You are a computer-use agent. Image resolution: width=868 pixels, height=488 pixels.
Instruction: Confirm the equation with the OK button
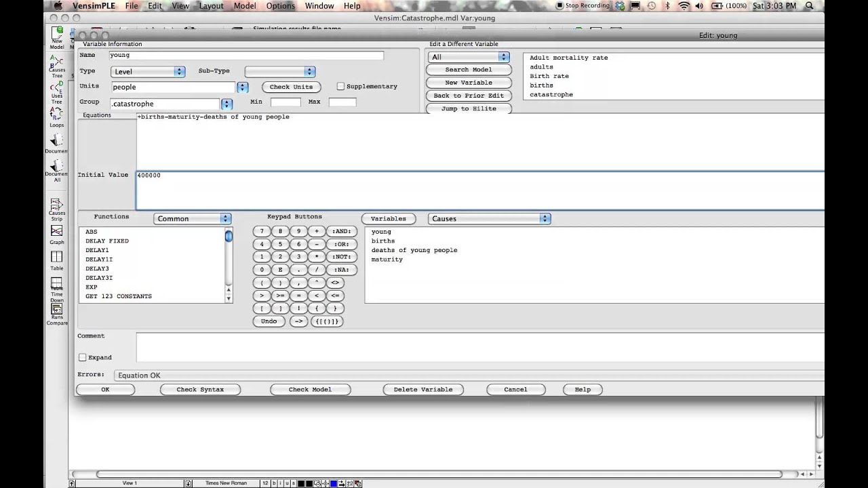click(x=105, y=389)
